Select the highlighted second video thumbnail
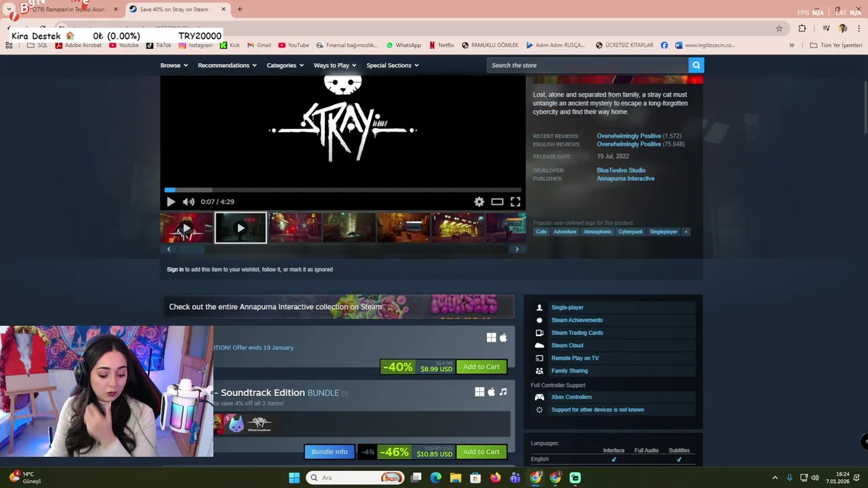This screenshot has height=488, width=868. tap(241, 228)
